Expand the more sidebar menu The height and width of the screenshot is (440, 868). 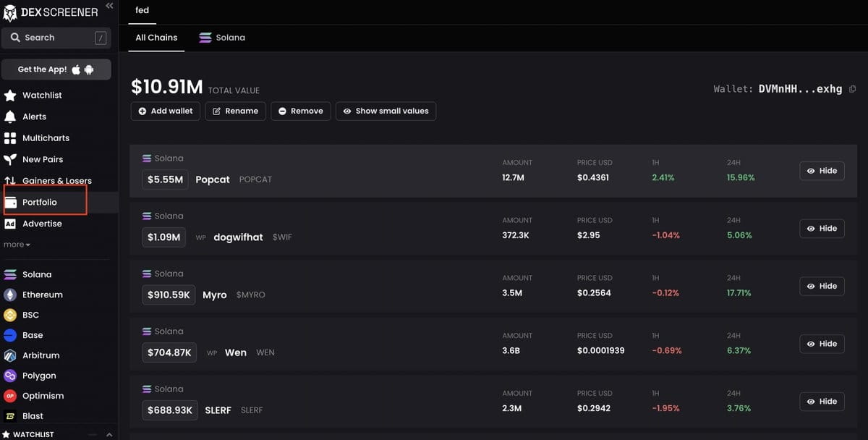(17, 245)
